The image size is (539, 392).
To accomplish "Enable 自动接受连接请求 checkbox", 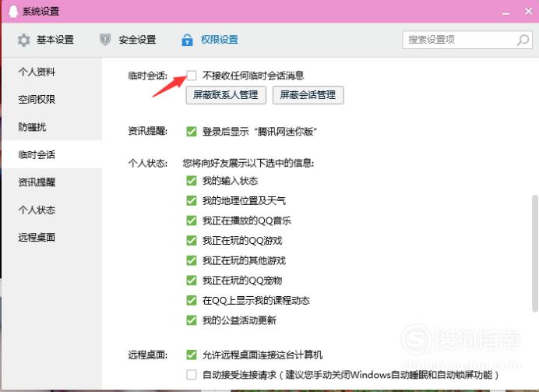I will tap(192, 374).
